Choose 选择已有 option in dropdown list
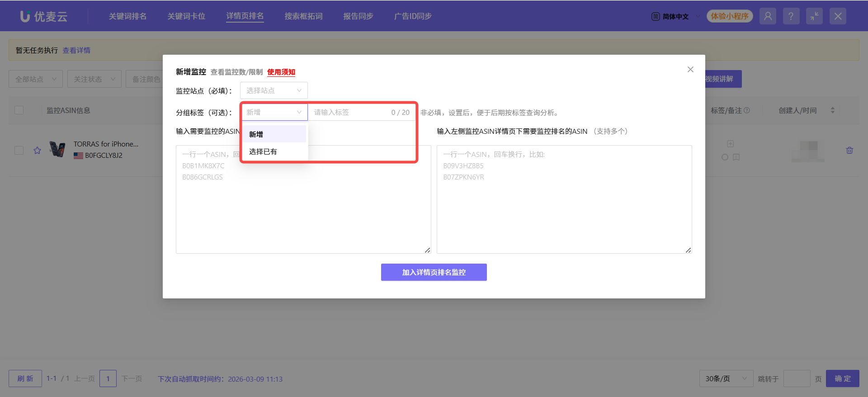Screen dimensions: 868x397 click(274, 151)
